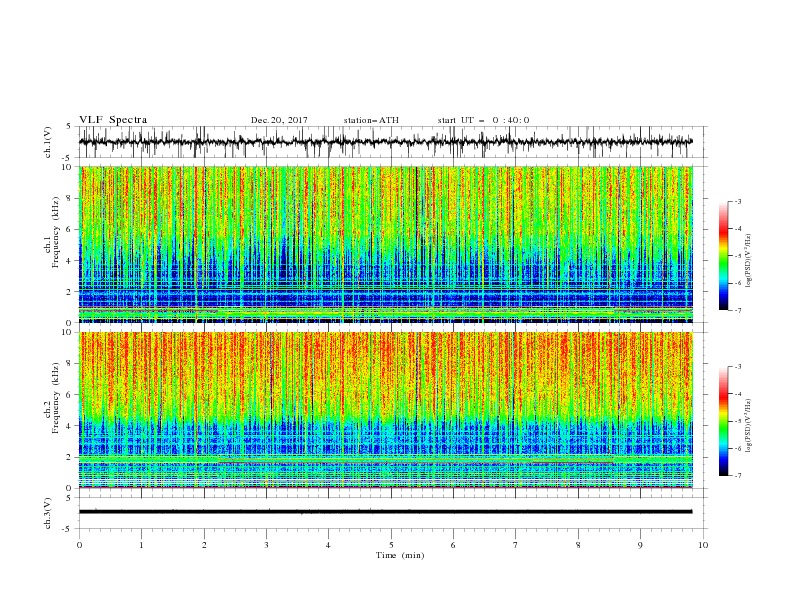Click the time axis tick label "5"
This screenshot has width=792, height=612.
pyautogui.click(x=391, y=545)
